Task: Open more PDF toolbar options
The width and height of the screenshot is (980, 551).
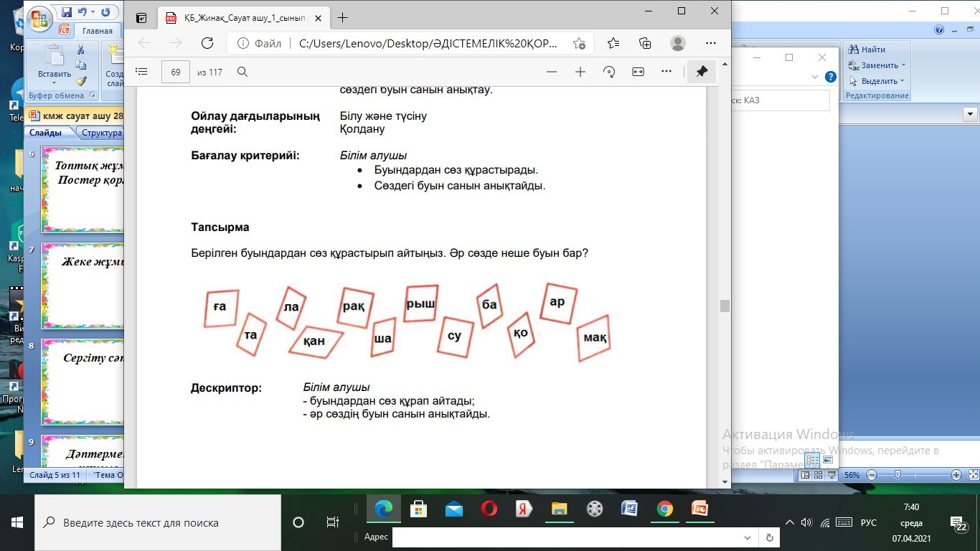Action: click(666, 72)
